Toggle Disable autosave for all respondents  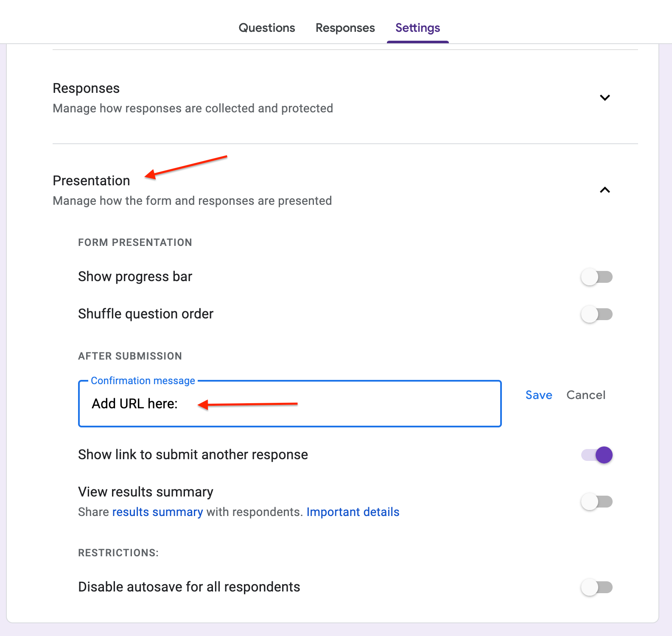[596, 588]
